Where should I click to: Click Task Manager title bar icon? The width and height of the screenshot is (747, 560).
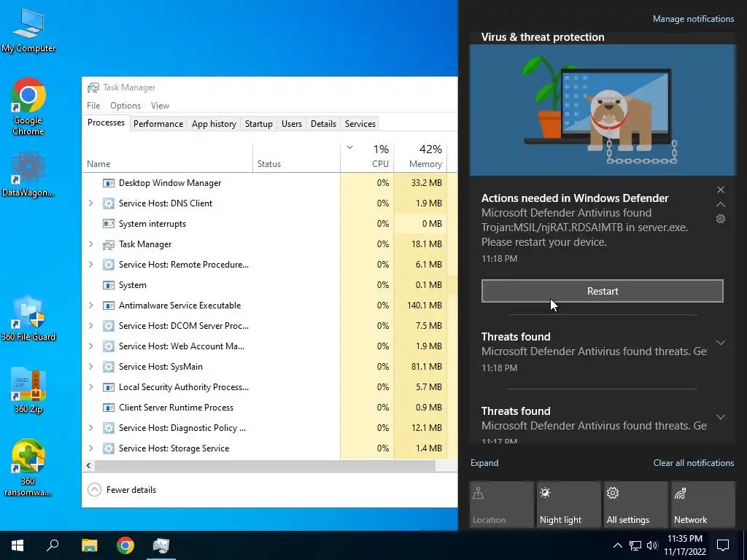[x=93, y=87]
